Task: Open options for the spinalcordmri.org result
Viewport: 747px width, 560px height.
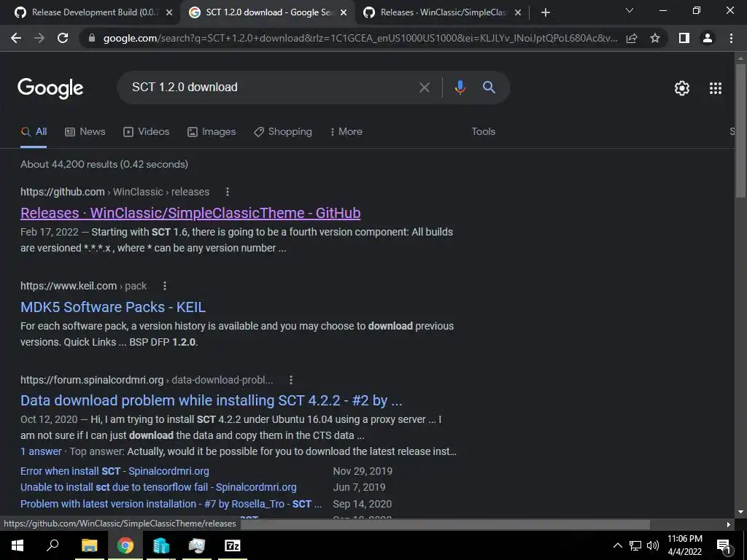Action: [290, 380]
